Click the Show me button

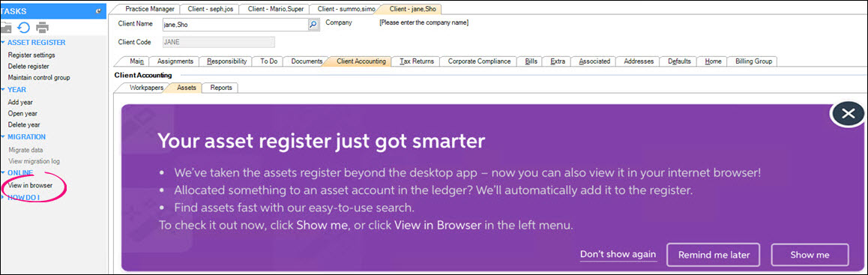point(810,255)
